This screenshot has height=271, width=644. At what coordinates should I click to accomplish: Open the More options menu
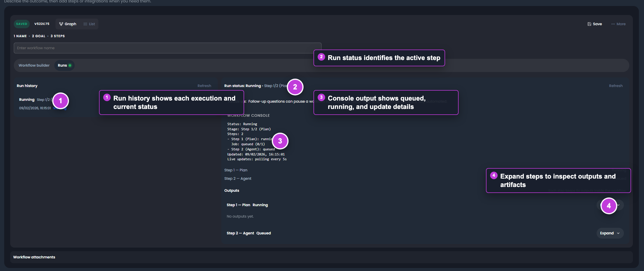[618, 24]
